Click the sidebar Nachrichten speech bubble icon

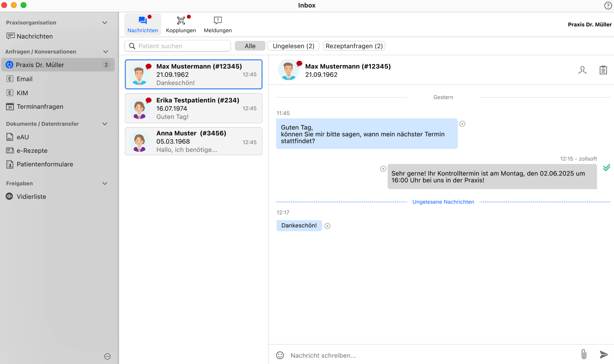pos(10,36)
